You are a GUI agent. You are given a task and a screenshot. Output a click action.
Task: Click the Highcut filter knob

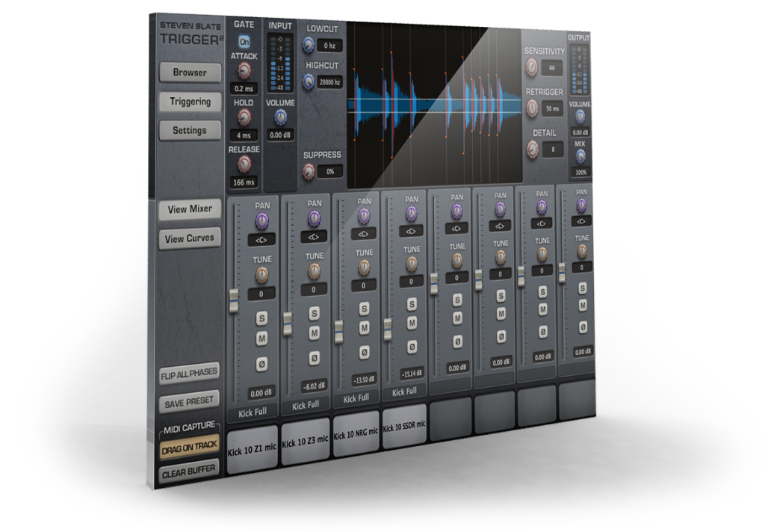307,82
